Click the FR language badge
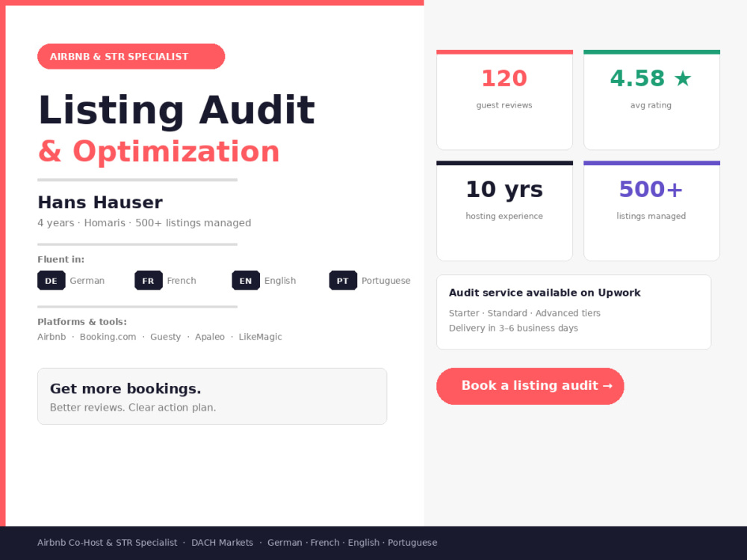 tap(148, 281)
